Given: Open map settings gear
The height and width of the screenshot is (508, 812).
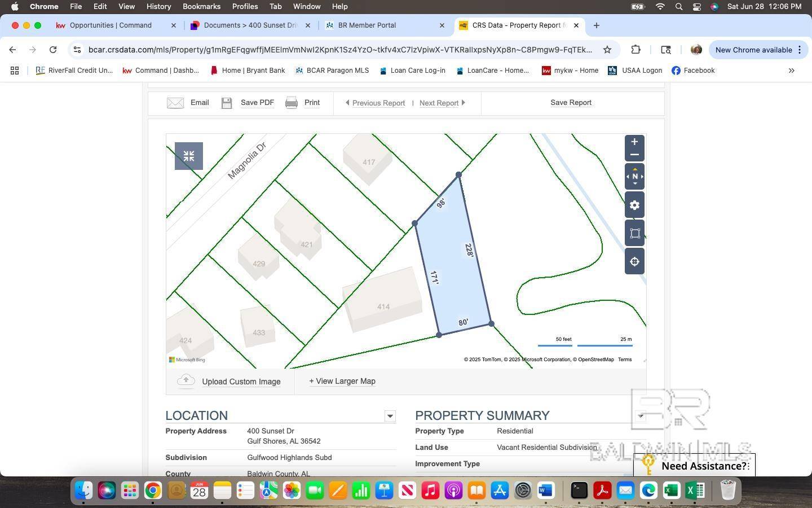Looking at the screenshot, I should click(x=634, y=205).
